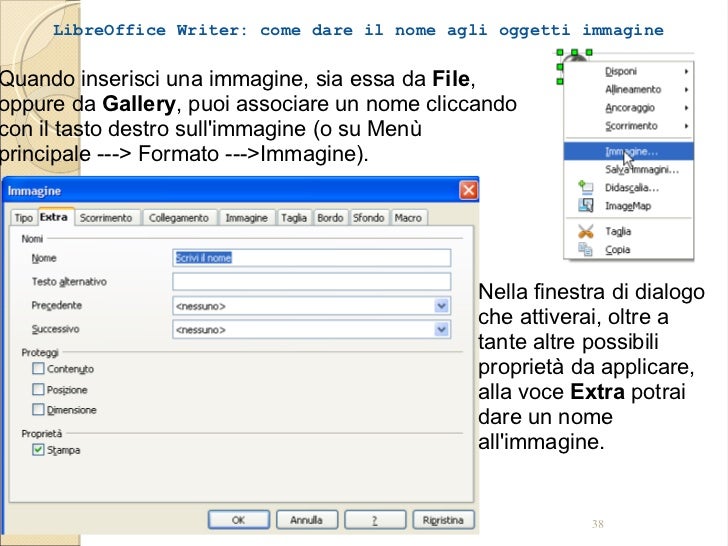Select the ImageMap menu entry
The image size is (728, 546).
click(x=628, y=206)
